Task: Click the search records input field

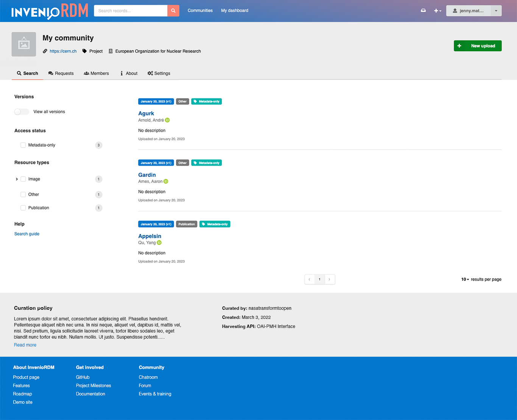Action: (131, 11)
